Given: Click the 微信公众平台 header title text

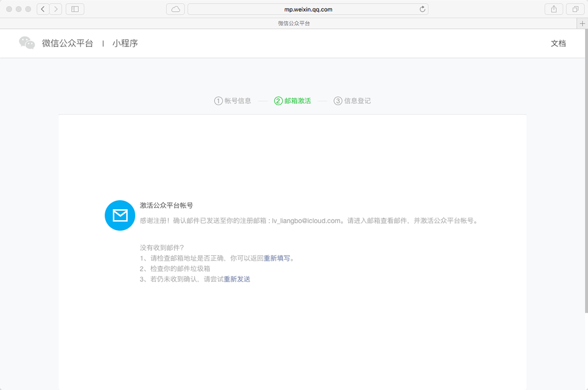Looking at the screenshot, I should [x=67, y=43].
